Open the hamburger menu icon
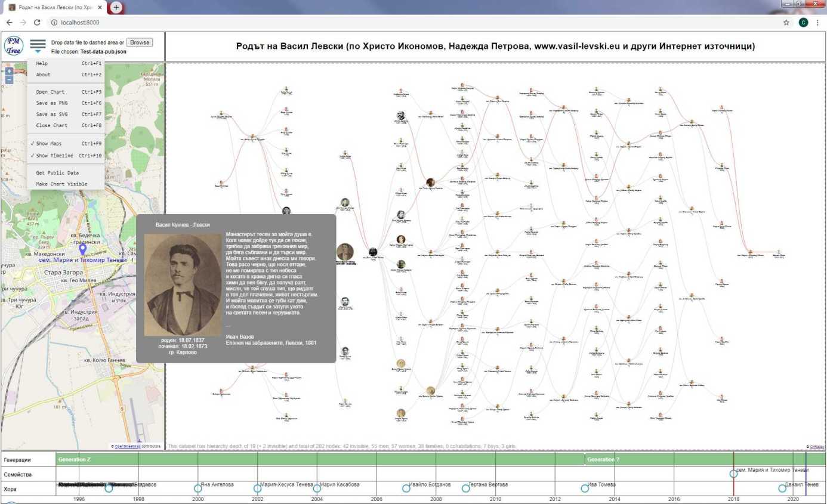The height and width of the screenshot is (504, 827). pos(38,46)
